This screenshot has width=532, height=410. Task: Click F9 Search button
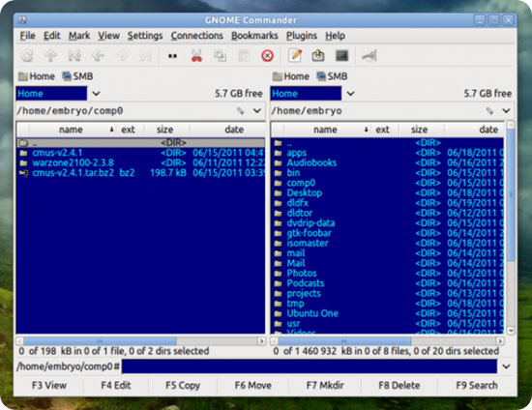coord(477,385)
